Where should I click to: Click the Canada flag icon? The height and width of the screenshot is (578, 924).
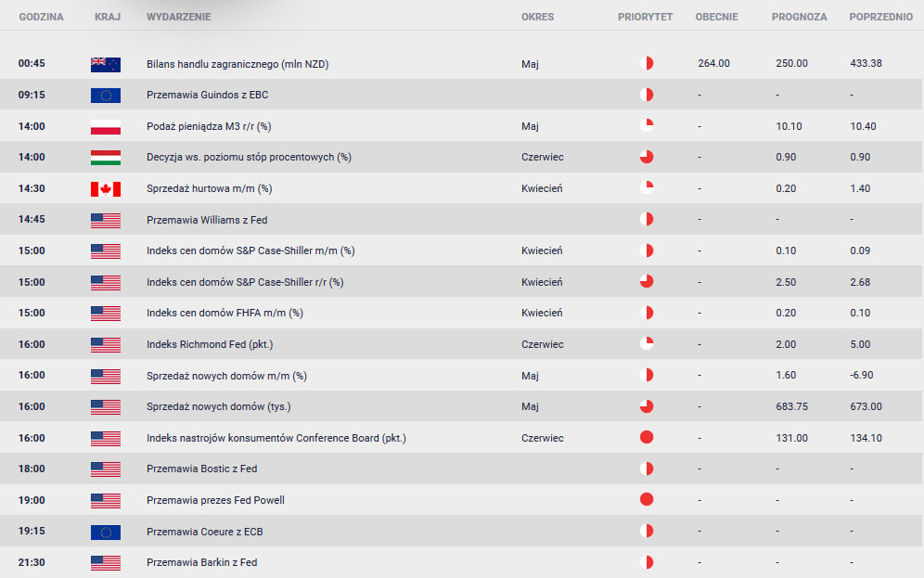(x=106, y=189)
